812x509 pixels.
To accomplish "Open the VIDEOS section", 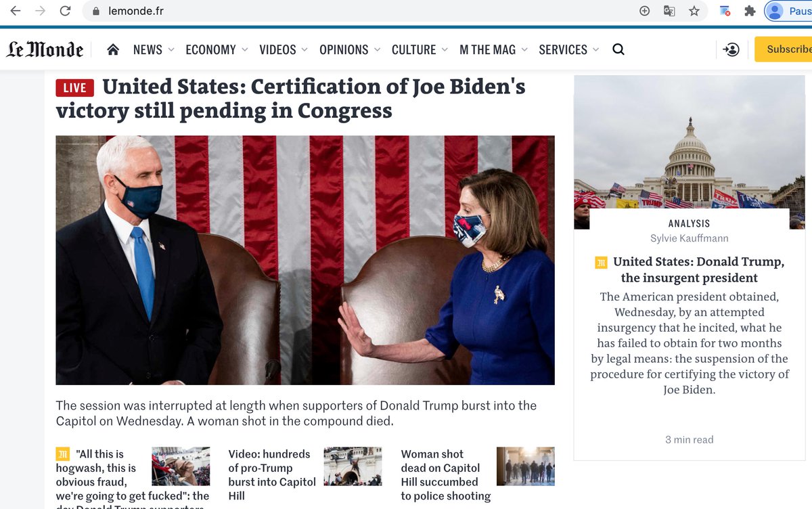I will tap(277, 49).
